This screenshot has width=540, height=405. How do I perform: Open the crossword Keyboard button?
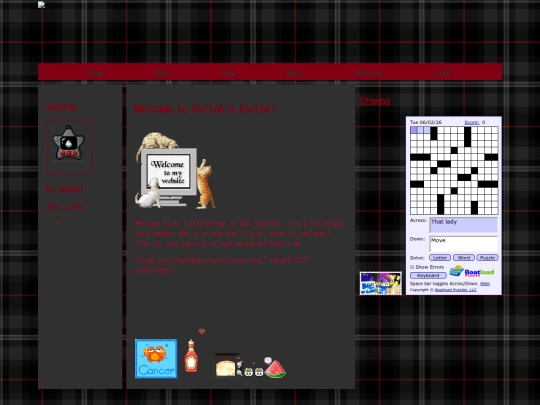tap(428, 276)
